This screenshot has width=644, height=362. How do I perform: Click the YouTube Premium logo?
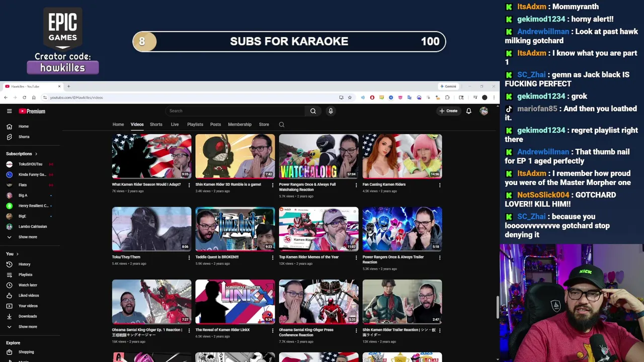pyautogui.click(x=32, y=111)
